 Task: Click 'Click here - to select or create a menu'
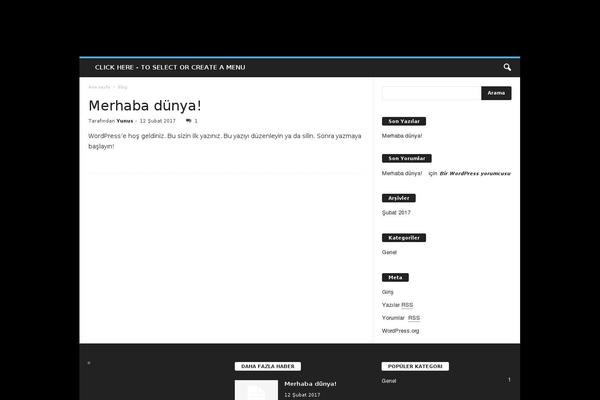click(x=170, y=67)
